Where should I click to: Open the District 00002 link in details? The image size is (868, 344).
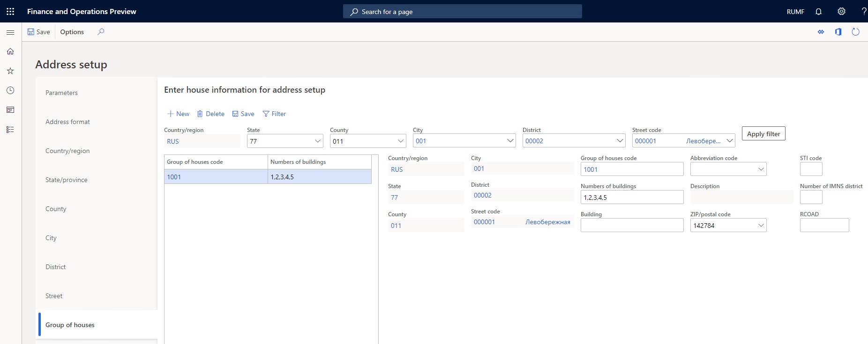tap(483, 195)
